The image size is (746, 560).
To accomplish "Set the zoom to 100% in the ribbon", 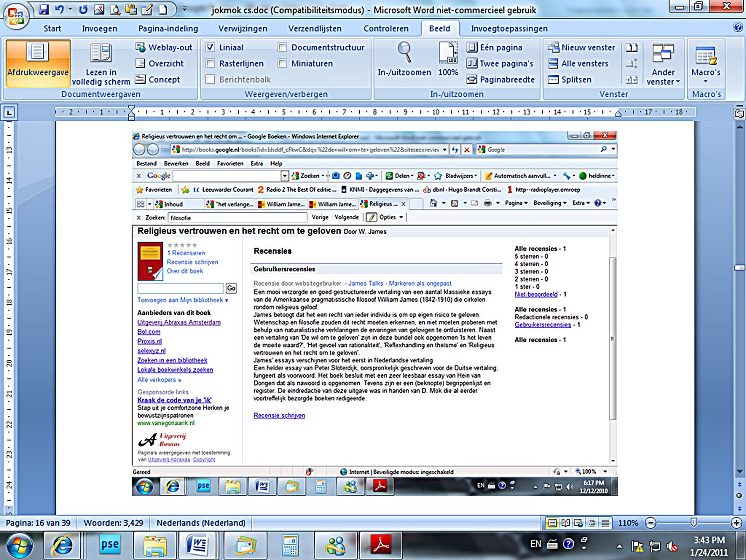I will 448,60.
